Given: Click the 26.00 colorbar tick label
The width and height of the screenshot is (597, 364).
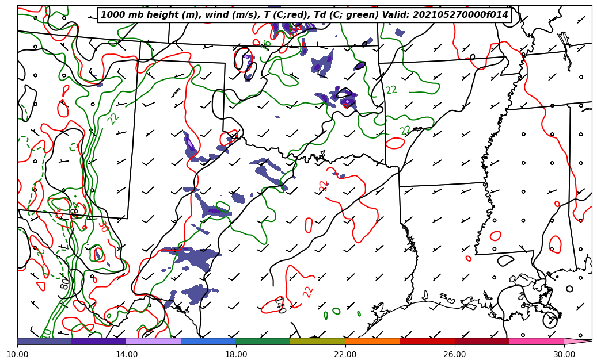Looking at the screenshot, I should (x=455, y=354).
